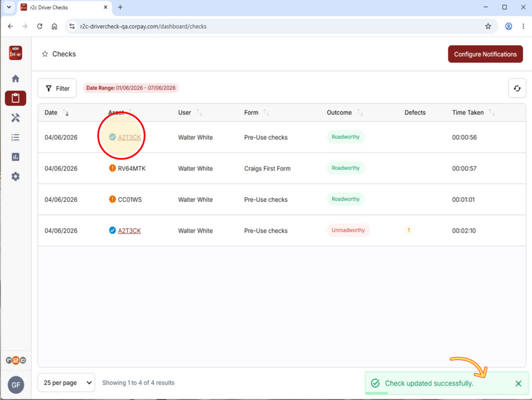Open the Chrome profile icon
Image resolution: width=532 pixels, height=400 pixels.
[x=508, y=26]
